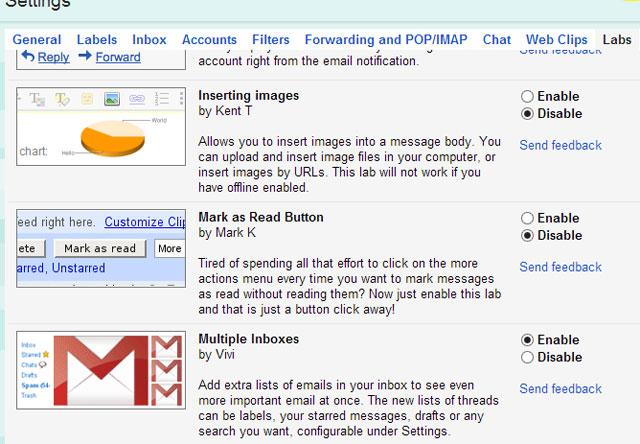Image resolution: width=640 pixels, height=444 pixels.
Task: Select Forwarding and POP/IMAP tab
Action: [386, 40]
